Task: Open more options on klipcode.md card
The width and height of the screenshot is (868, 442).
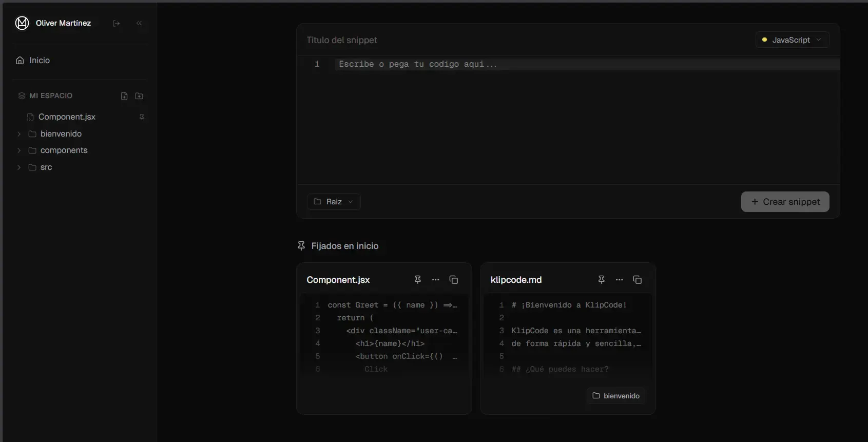Action: tap(619, 280)
